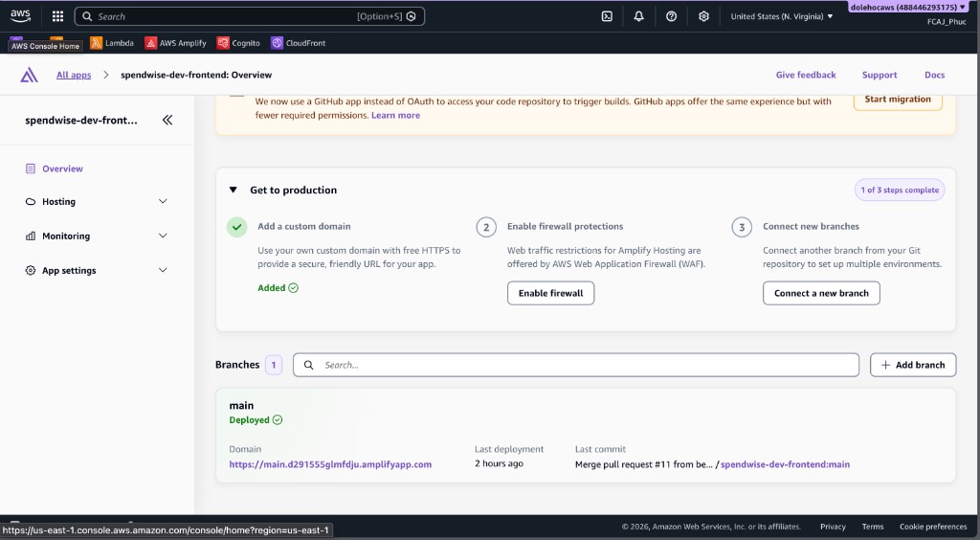Collapse the Get to production section
Viewport: 980px width, 540px height.
click(234, 190)
